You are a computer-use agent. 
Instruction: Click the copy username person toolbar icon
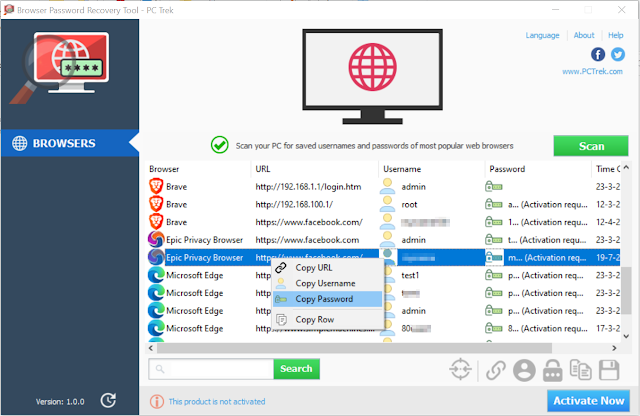click(x=524, y=370)
